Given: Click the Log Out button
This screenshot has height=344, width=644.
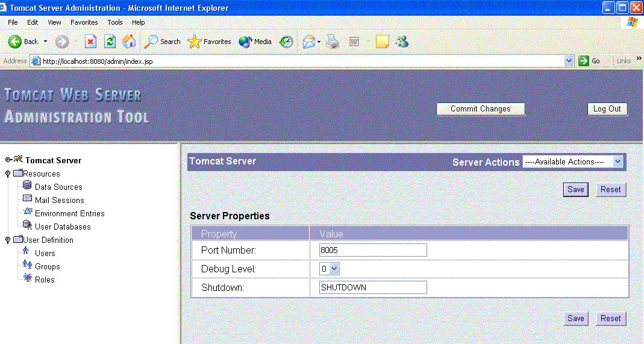Looking at the screenshot, I should point(607,109).
